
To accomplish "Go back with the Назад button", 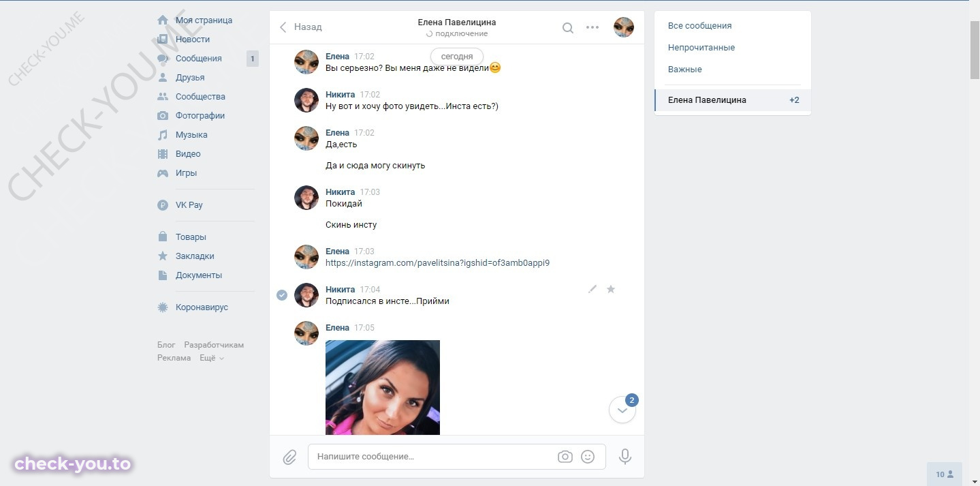I will click(301, 27).
